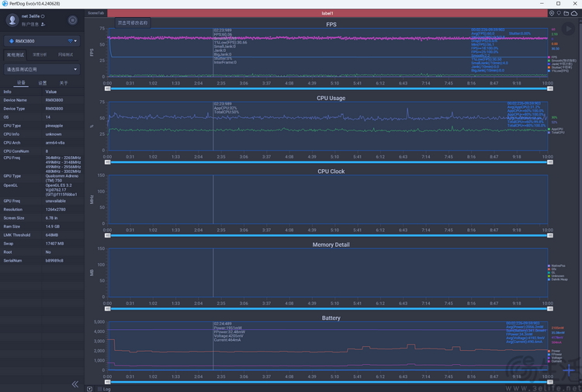Click the record/stop circular button
This screenshot has height=392, width=582.
(x=72, y=20)
